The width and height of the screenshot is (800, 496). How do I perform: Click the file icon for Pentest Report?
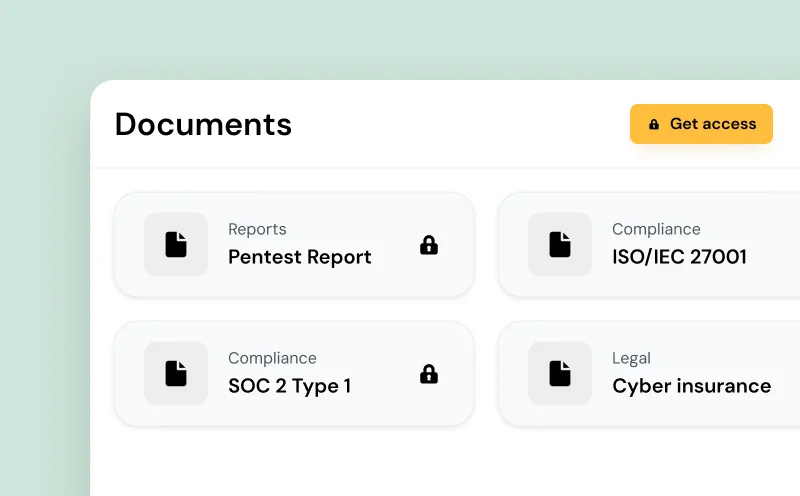click(x=176, y=244)
